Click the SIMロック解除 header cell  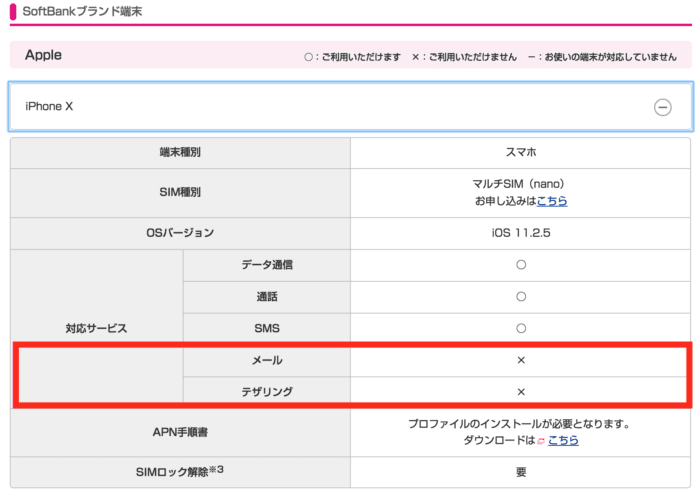(x=180, y=472)
